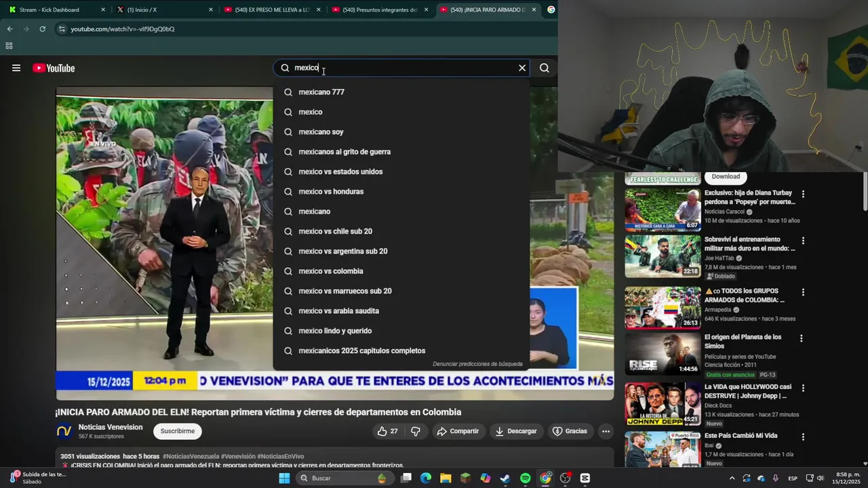Click the Descargar download button
Viewport: 868px width, 488px height.
(515, 431)
